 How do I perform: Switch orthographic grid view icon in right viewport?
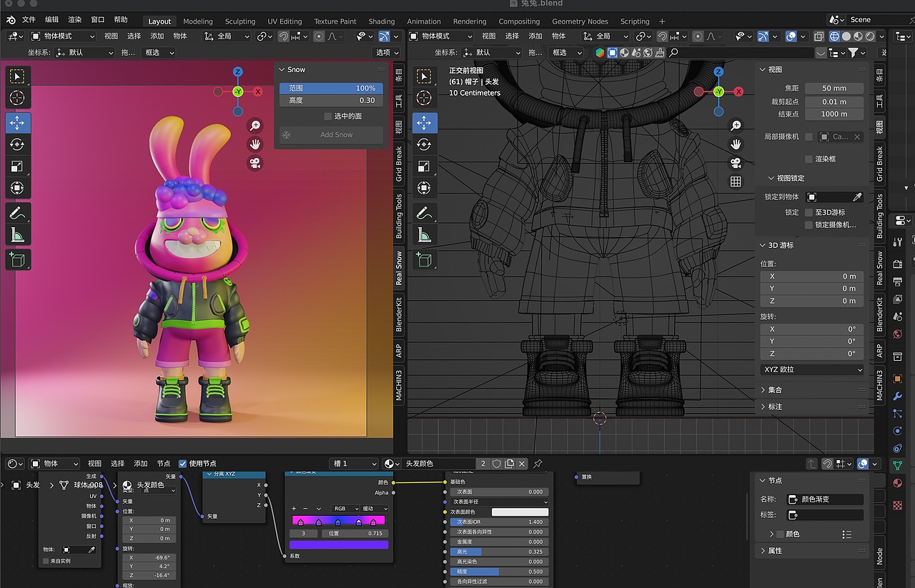pyautogui.click(x=736, y=181)
